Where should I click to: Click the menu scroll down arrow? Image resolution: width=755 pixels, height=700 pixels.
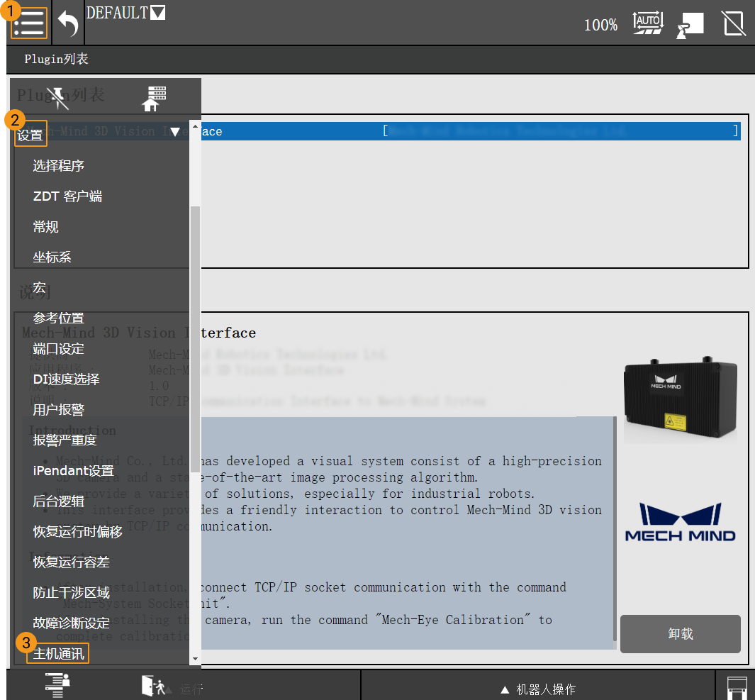tap(195, 659)
